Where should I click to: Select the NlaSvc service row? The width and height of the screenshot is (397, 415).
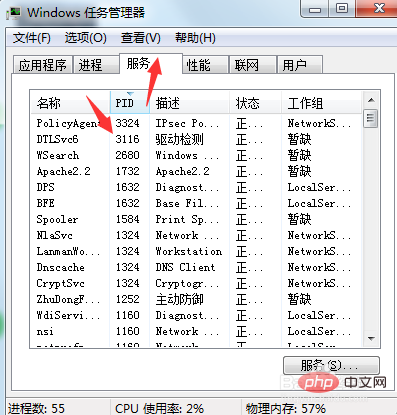195,235
